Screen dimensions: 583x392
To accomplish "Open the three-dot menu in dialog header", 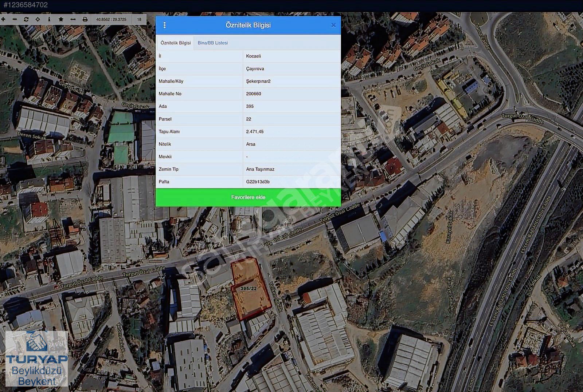I will click(165, 25).
